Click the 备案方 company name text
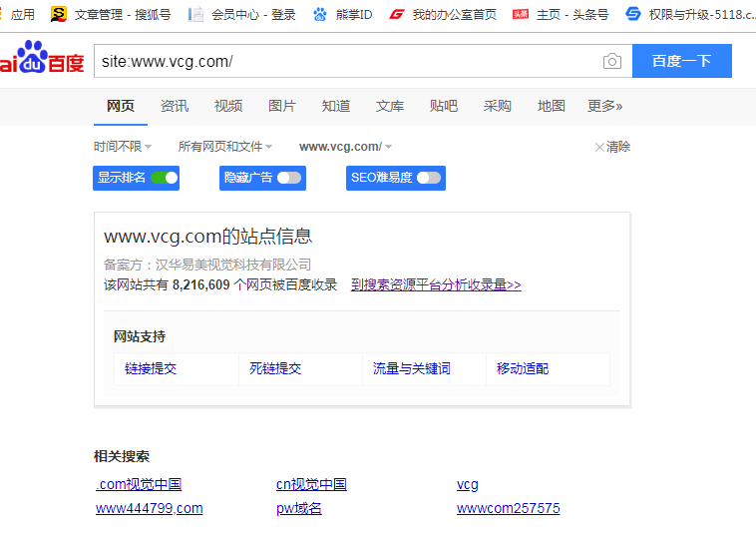The height and width of the screenshot is (543, 756). click(x=207, y=265)
